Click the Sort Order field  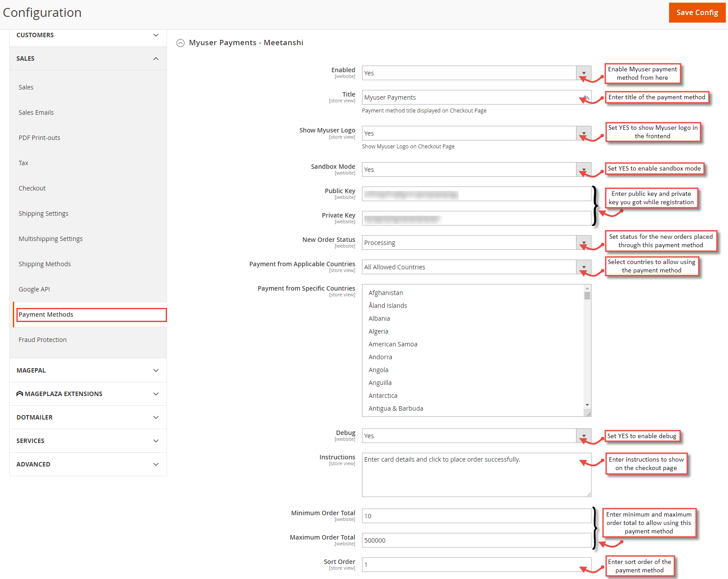476,565
